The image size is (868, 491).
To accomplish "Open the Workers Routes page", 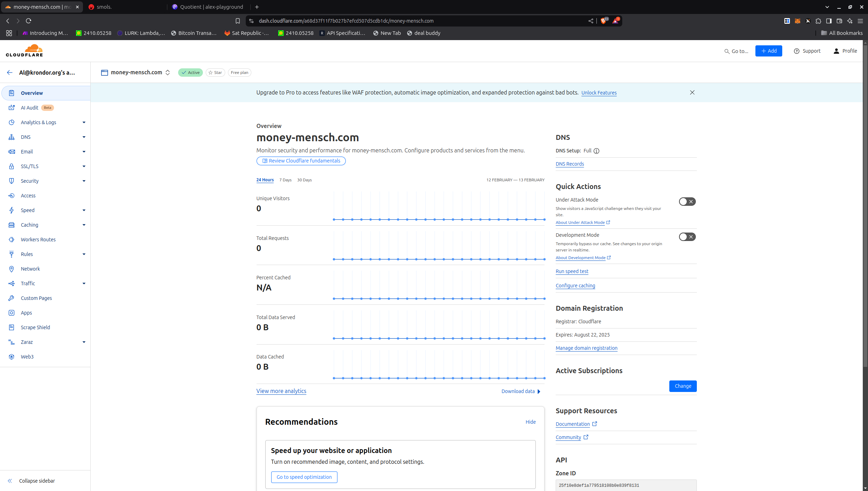I will (x=38, y=239).
